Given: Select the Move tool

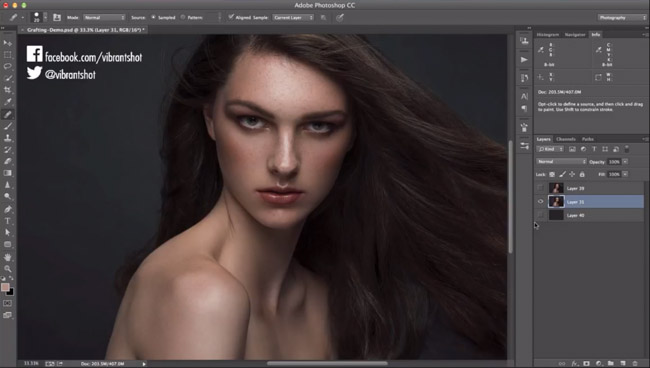Looking at the screenshot, I should [x=7, y=43].
